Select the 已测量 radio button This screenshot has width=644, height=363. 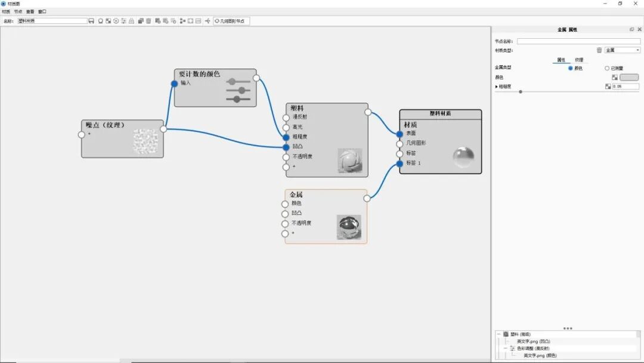(606, 68)
